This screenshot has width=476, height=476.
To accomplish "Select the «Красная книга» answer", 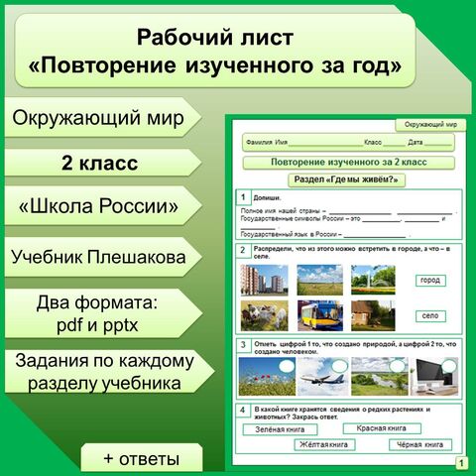I will point(382,428).
